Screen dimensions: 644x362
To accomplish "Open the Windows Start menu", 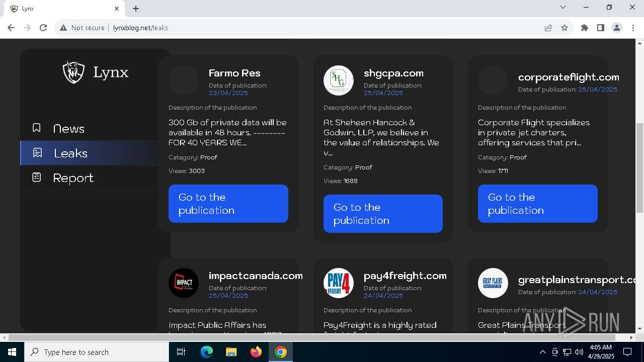I will tap(12, 352).
